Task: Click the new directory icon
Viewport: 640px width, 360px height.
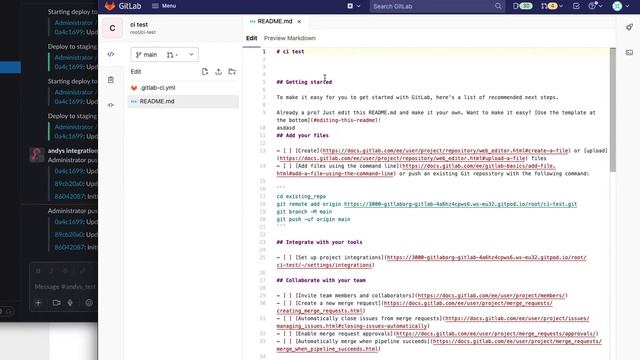Action: click(232, 71)
